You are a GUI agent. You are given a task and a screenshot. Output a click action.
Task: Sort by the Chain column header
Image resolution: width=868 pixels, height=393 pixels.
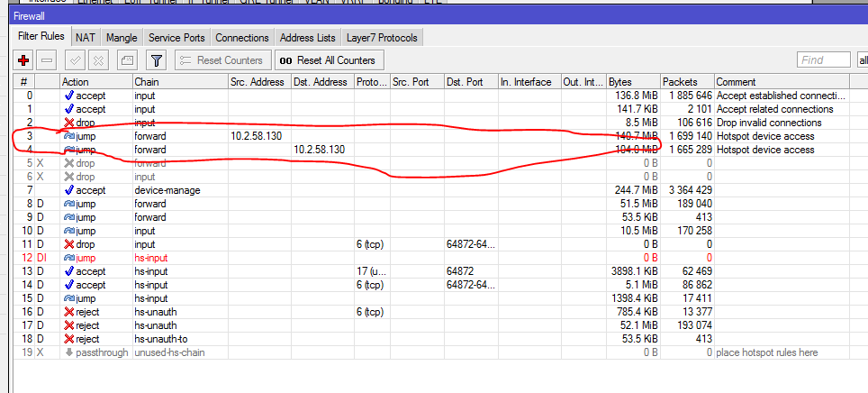coord(180,82)
